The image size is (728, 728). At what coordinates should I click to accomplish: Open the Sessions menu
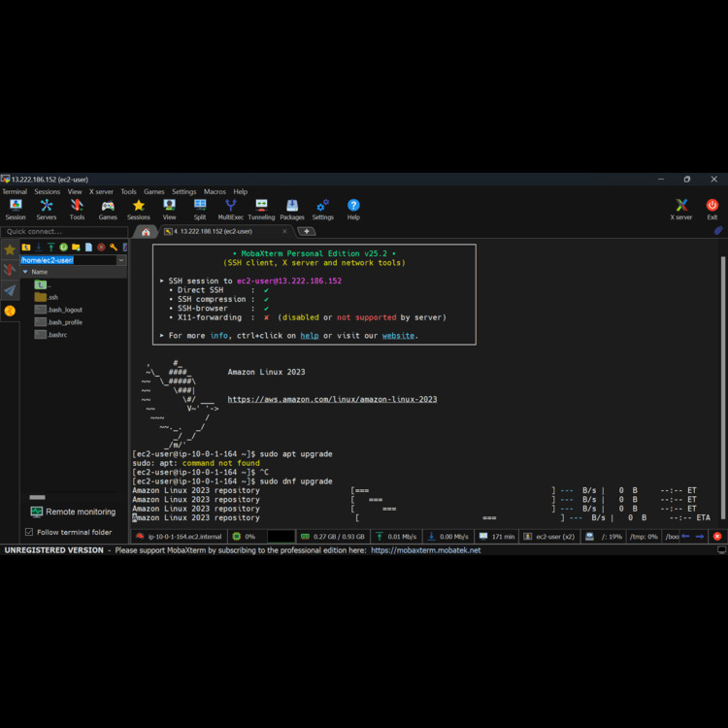point(47,192)
